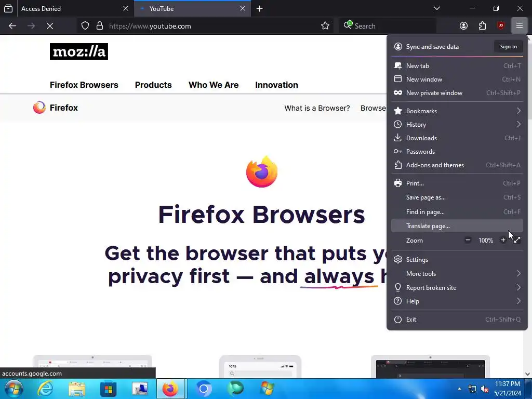The image size is (532, 399).
Task: Show hidden tray icons arrow
Action: point(459,389)
